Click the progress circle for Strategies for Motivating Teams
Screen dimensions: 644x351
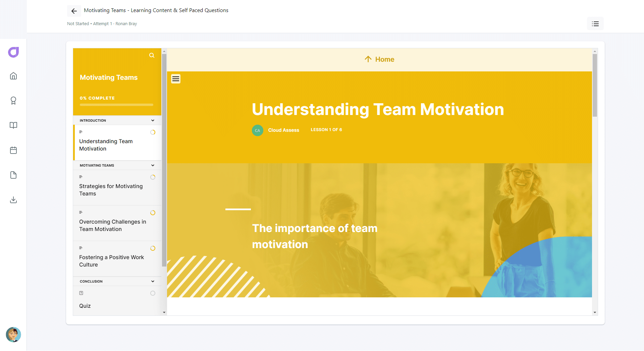pos(153,177)
